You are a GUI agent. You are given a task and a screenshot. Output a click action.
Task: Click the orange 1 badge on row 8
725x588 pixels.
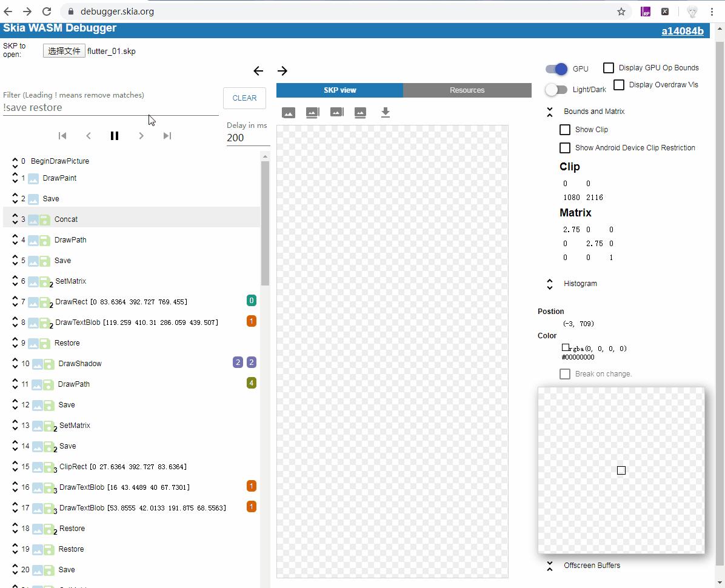[x=252, y=321]
